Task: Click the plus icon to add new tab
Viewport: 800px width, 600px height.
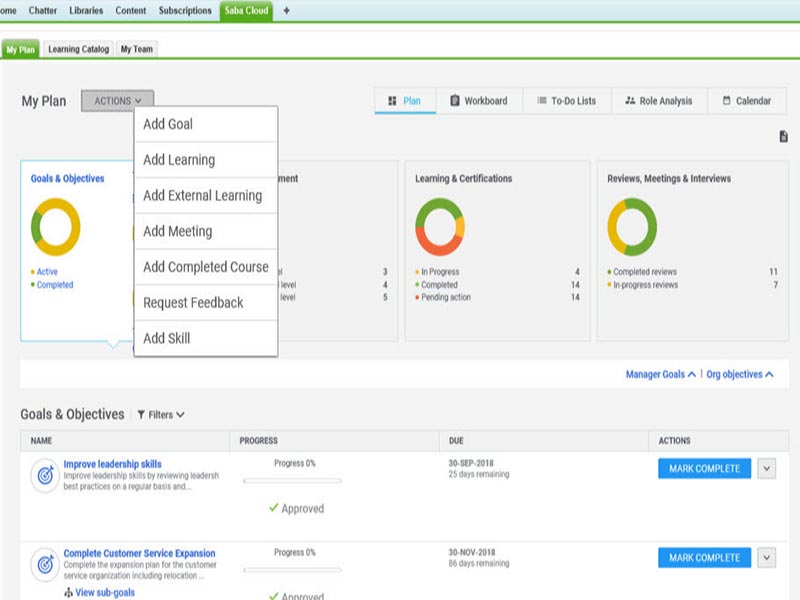Action: (x=287, y=10)
